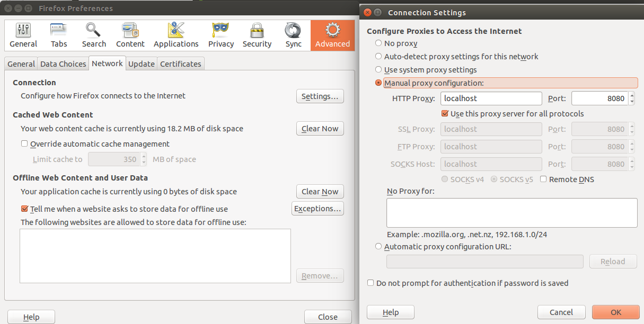This screenshot has height=324, width=644.
Task: Adjust the Limit cache to value stepper
Action: click(x=142, y=159)
